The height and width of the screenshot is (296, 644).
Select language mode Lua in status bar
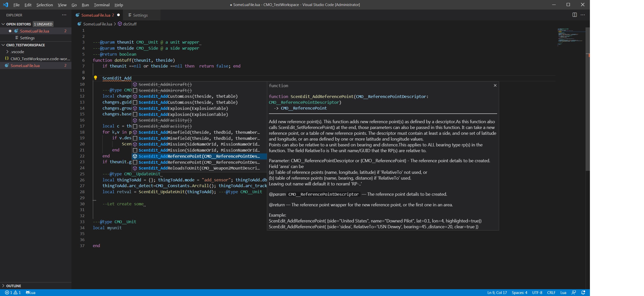(563, 292)
